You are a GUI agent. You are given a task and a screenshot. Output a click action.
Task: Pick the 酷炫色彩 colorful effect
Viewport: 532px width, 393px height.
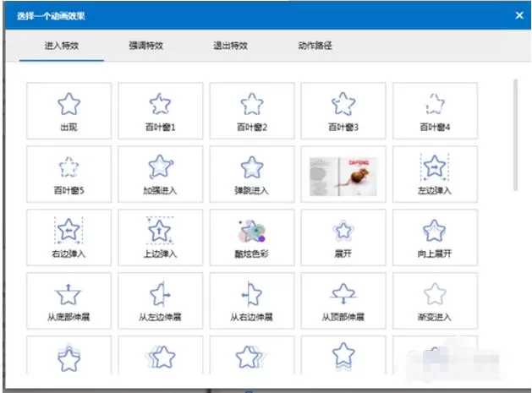click(252, 237)
